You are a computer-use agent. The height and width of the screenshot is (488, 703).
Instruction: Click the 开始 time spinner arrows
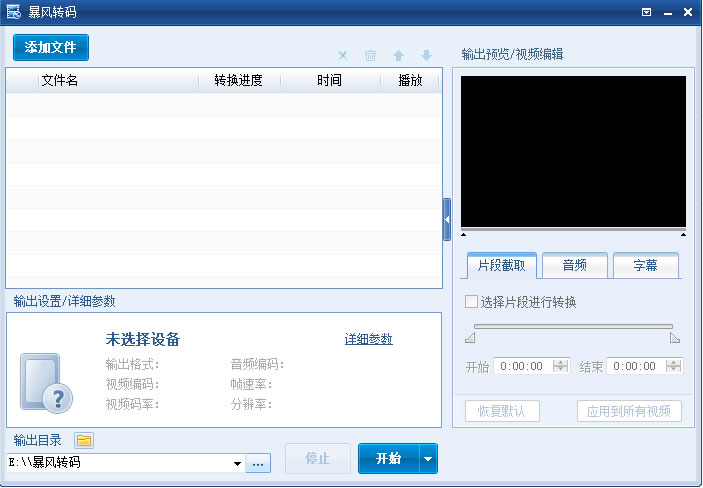tap(560, 366)
